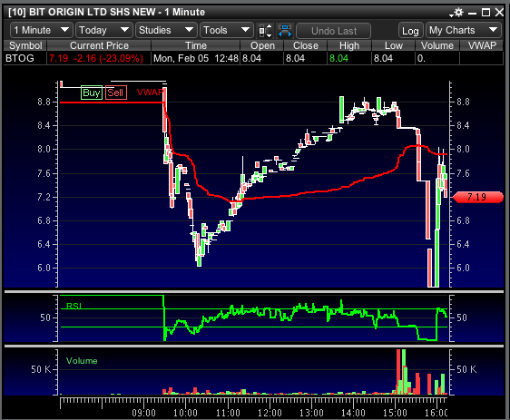
Task: Click the chart scaling arrows icon
Action: pos(265,31)
